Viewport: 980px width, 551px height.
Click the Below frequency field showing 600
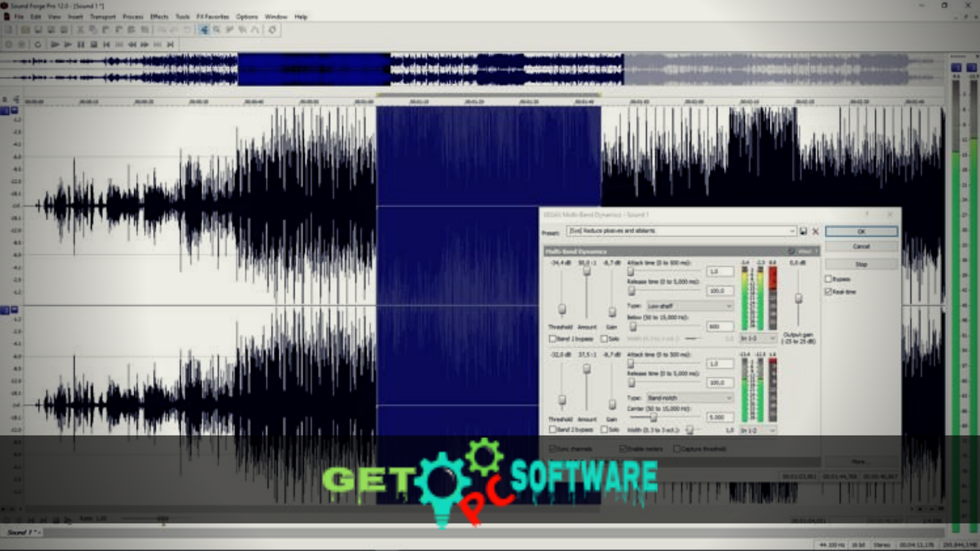tap(720, 327)
